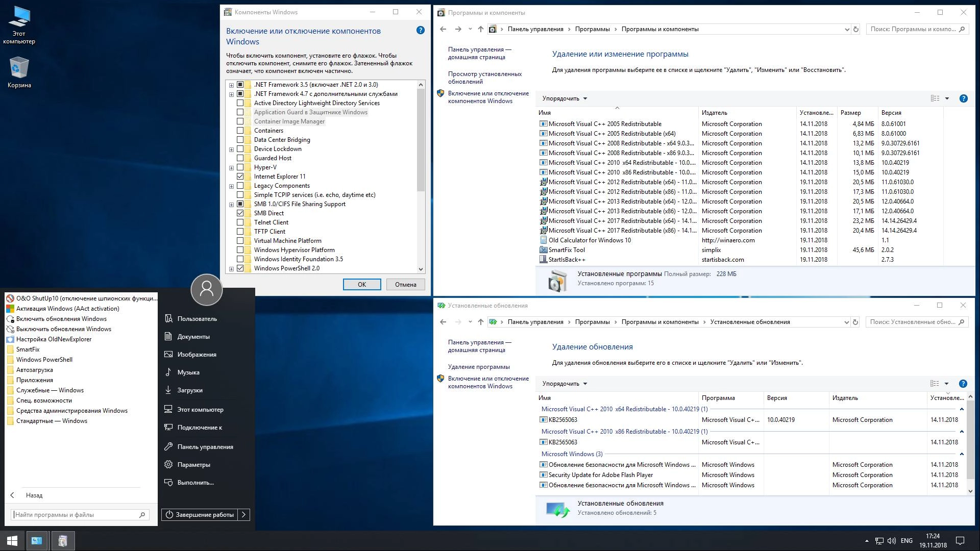Image resolution: width=980 pixels, height=551 pixels.
Task: Click Back (Назад) in Start menu
Action: click(34, 495)
